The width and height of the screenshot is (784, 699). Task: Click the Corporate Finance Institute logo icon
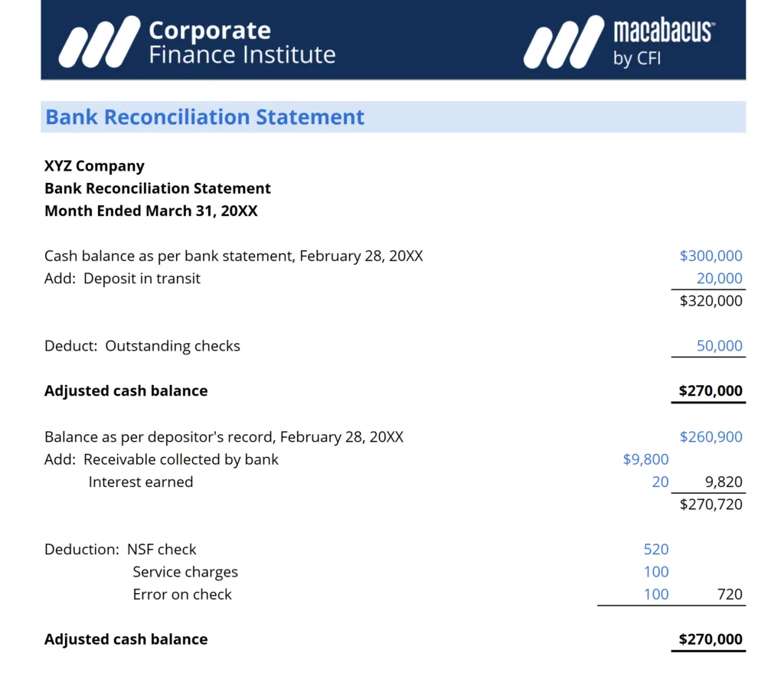pyautogui.click(x=99, y=41)
